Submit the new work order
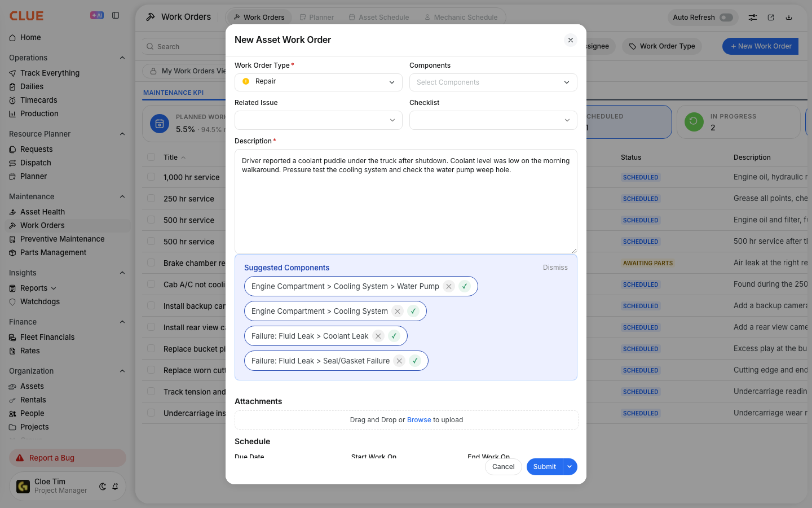 coord(545,467)
